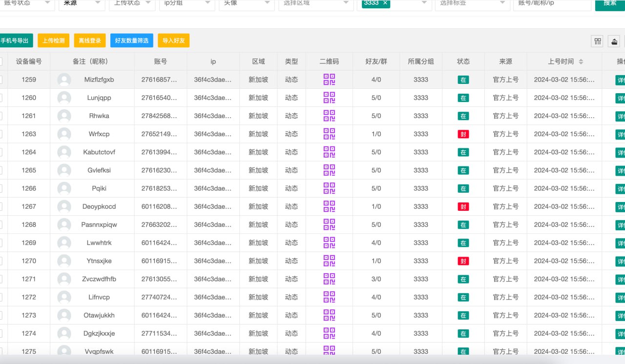Open QR code for Lifnvcp row

point(329,297)
